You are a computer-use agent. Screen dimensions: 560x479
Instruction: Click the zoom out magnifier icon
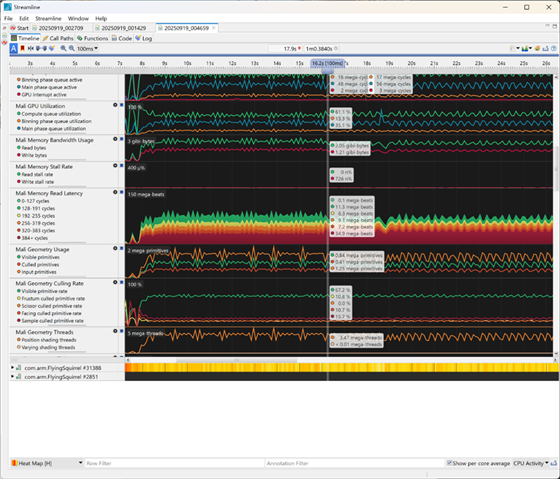[72, 48]
